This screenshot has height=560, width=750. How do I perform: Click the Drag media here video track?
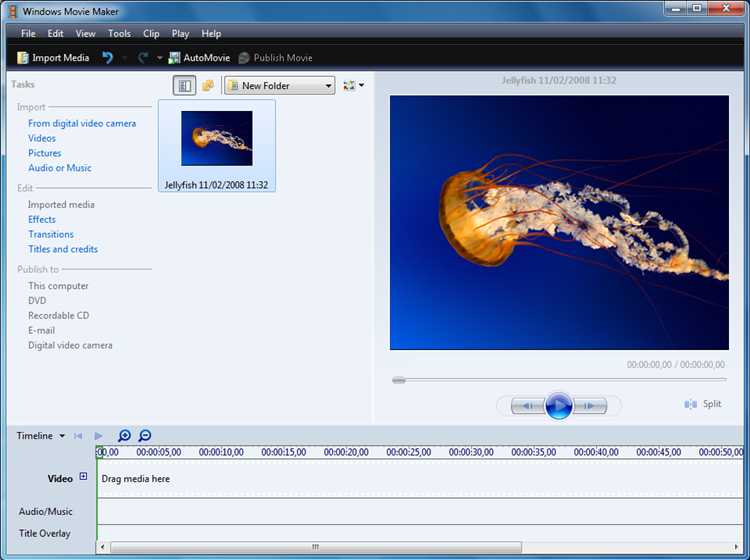420,479
